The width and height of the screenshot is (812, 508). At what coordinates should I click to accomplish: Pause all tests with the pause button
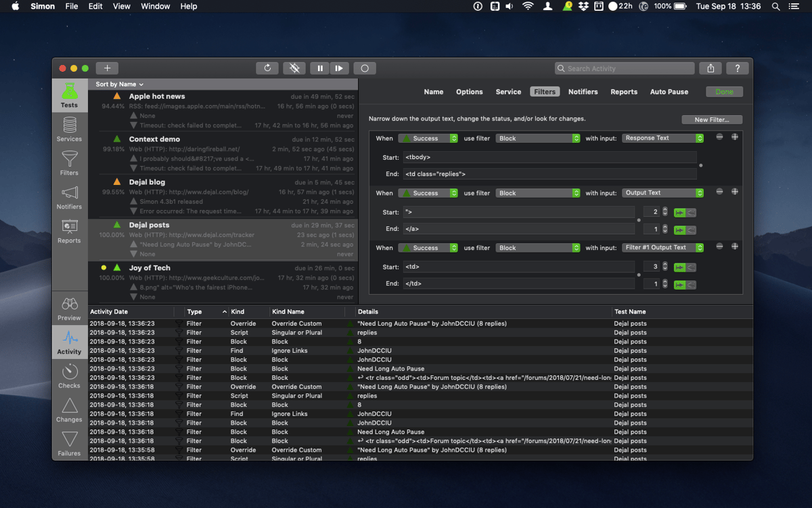pyautogui.click(x=319, y=68)
